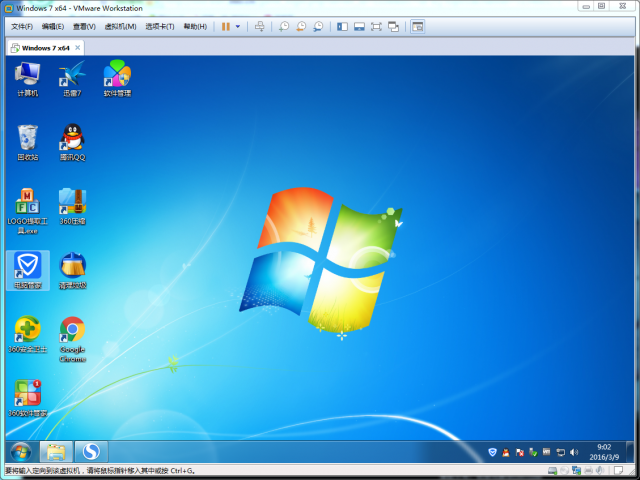Open the network status tray icon
Image resolution: width=640 pixels, height=480 pixels.
point(560,452)
